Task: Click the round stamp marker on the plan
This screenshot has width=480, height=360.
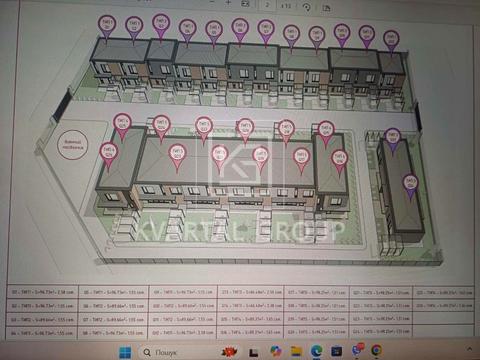Action: pos(72,145)
